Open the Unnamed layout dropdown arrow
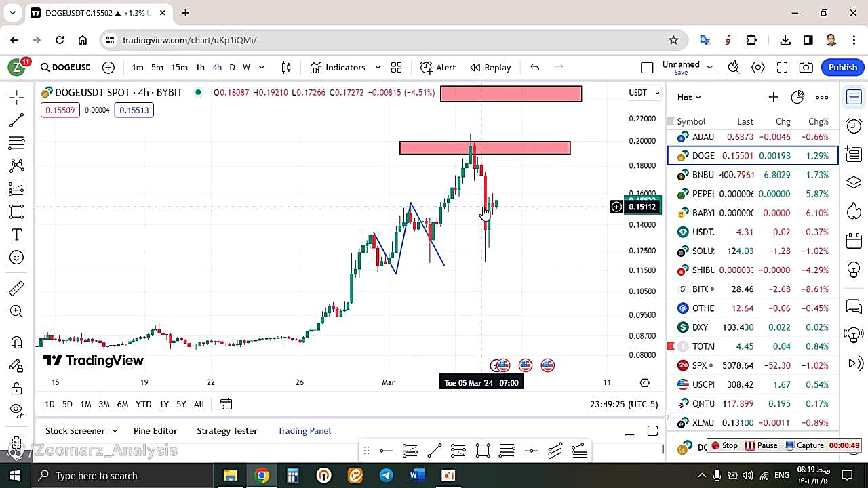 (710, 67)
